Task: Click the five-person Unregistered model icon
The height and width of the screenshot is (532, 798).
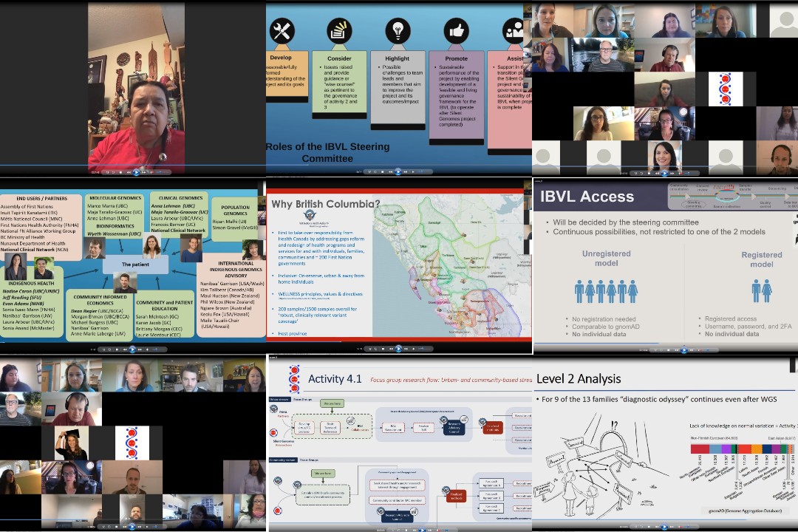Action: [606, 291]
